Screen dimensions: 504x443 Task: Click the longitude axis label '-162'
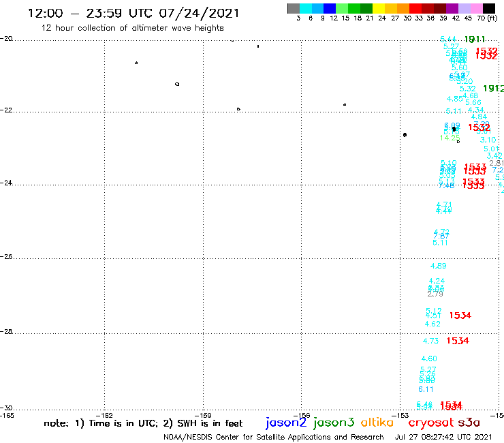click(104, 415)
